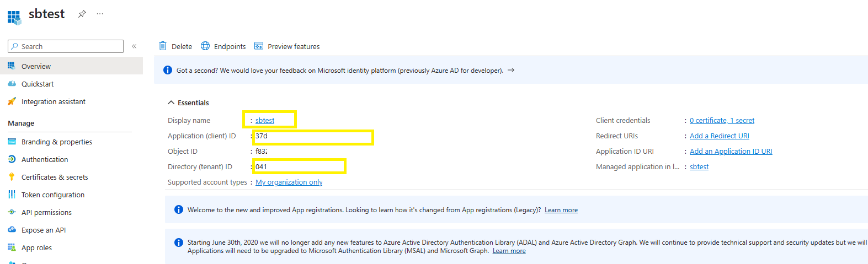This screenshot has height=264, width=868.
Task: Open 0 certificate, 1 secret link
Action: 722,120
